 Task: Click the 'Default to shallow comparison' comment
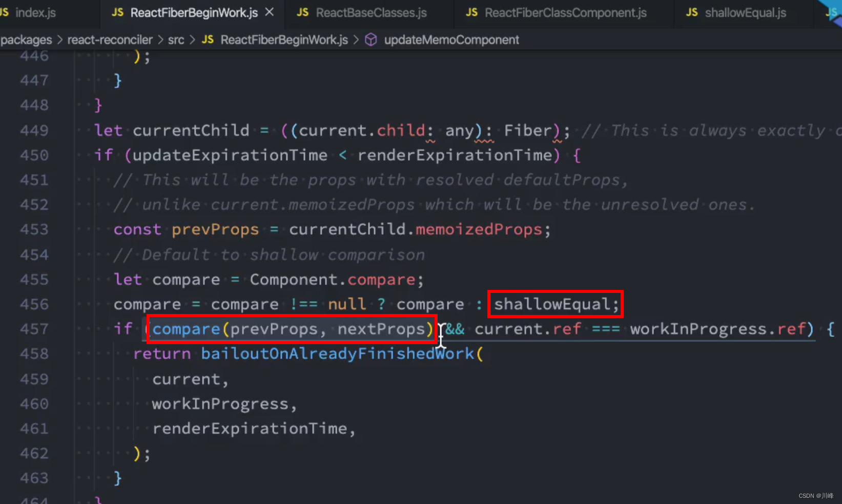269,255
